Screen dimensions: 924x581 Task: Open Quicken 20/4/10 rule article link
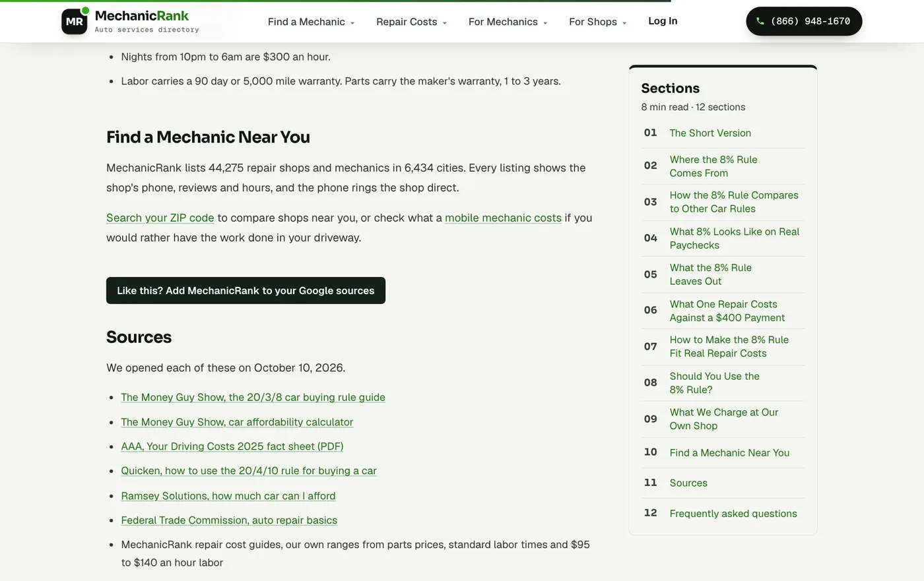[249, 471]
